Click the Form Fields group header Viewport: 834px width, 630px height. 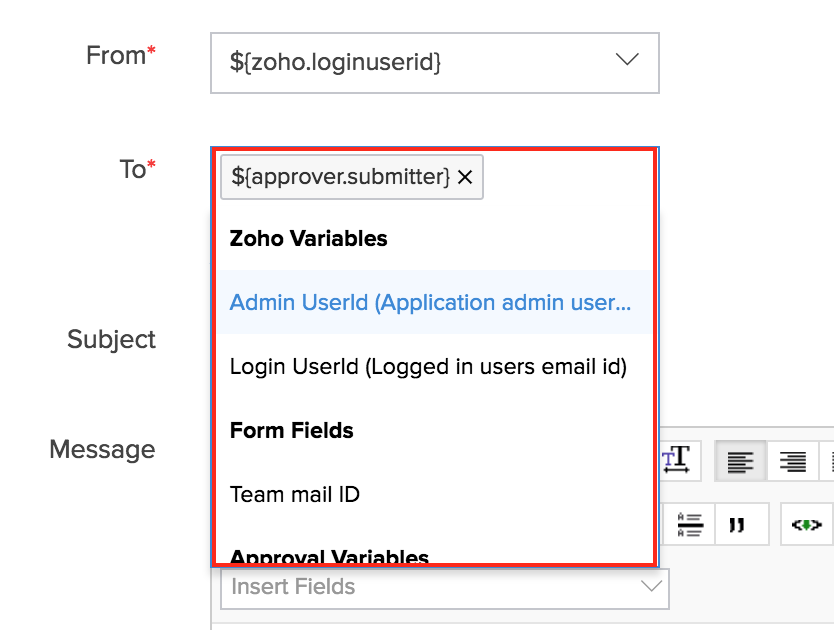click(x=291, y=430)
